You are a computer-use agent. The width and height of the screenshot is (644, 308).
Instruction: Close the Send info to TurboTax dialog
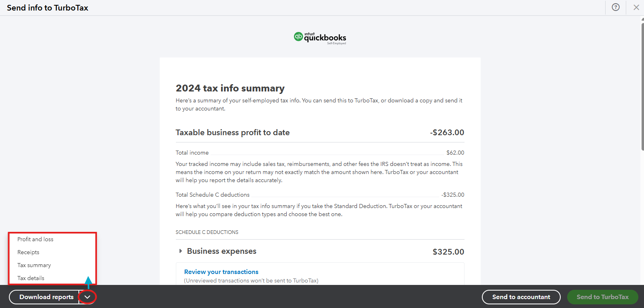coord(636,7)
